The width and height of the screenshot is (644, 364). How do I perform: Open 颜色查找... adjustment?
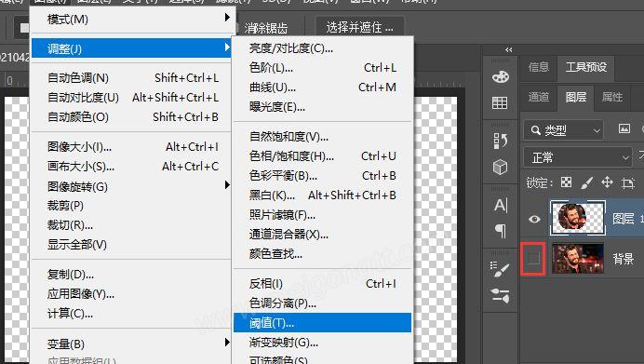pos(322,254)
